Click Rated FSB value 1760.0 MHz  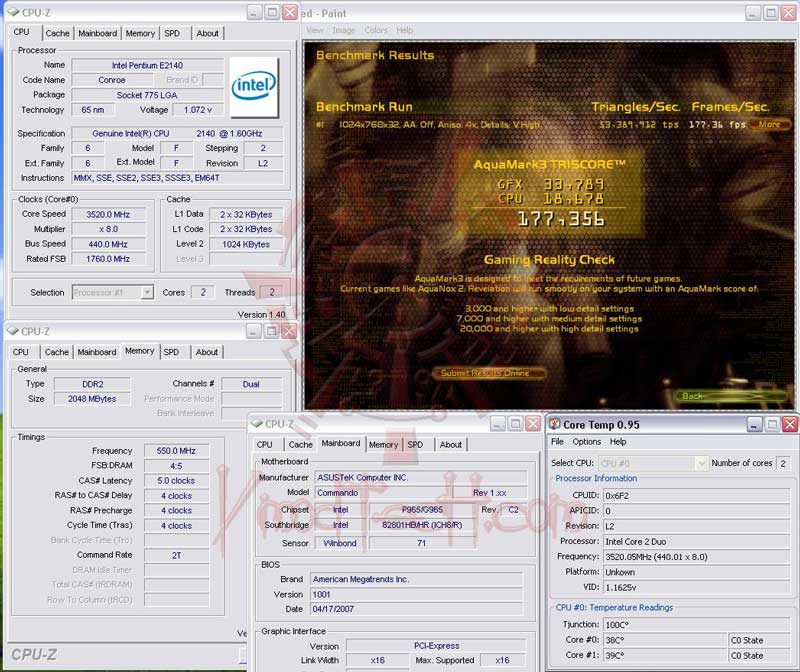tap(108, 259)
